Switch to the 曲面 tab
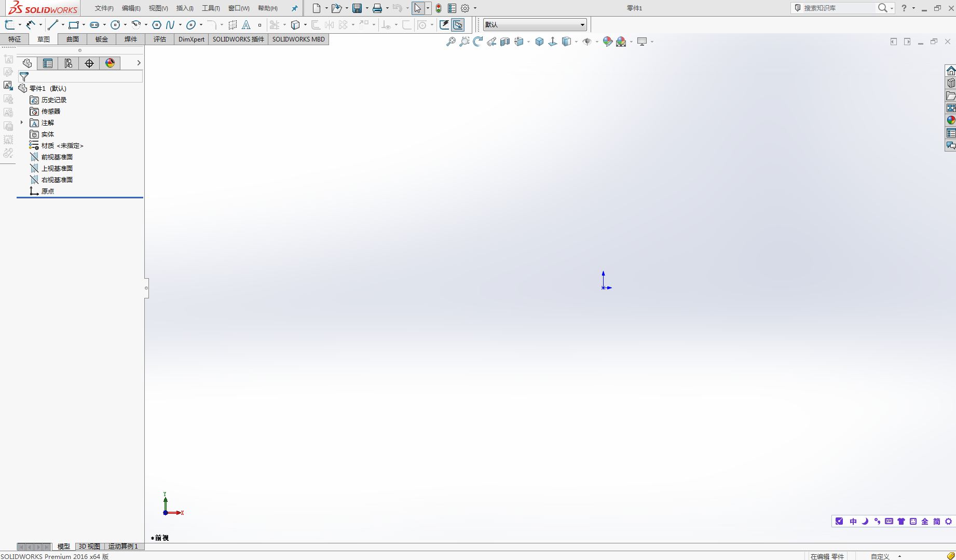Screen dimensions: 956x560 (x=73, y=39)
